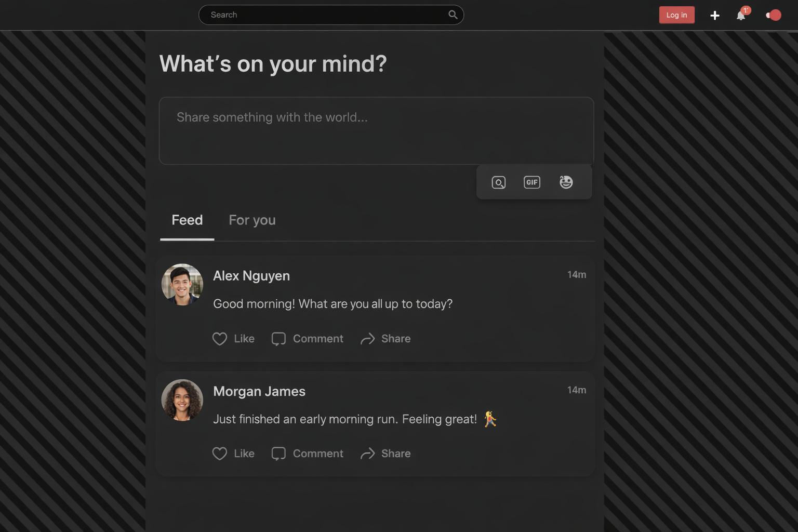Toggle the red switch in top-right corner

pos(774,15)
